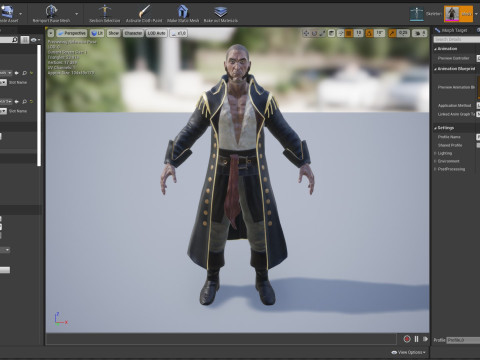
Task: Open the Lit view mode menu
Action: [x=97, y=33]
